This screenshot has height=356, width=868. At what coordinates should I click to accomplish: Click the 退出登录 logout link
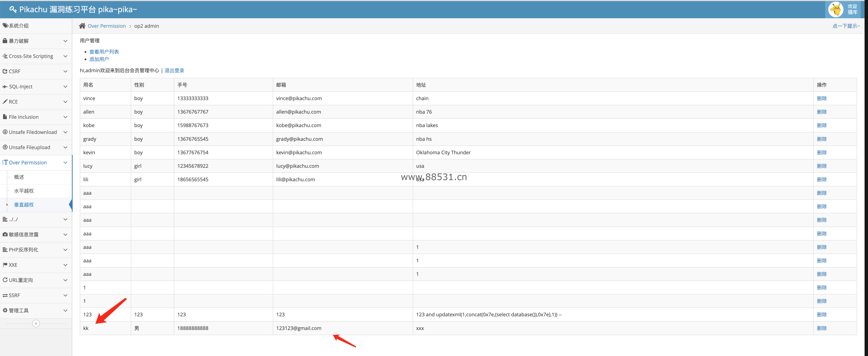point(174,70)
